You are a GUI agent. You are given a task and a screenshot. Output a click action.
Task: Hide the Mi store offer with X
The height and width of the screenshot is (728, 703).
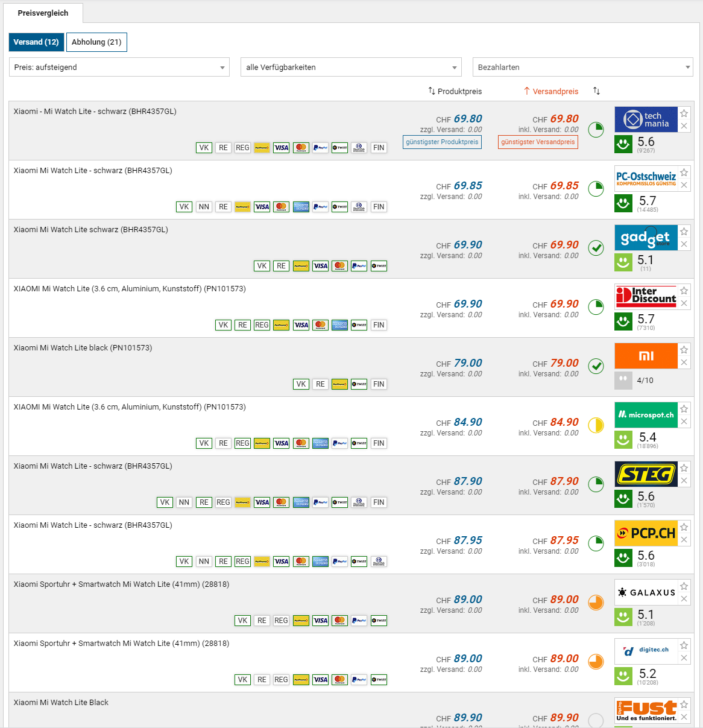pyautogui.click(x=684, y=362)
